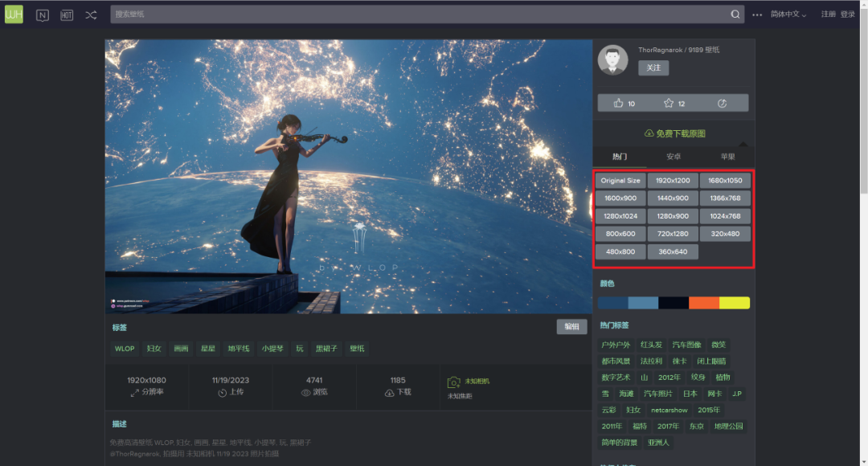The height and width of the screenshot is (466, 868).
Task: Select the 480x800 resolution
Action: (x=620, y=251)
